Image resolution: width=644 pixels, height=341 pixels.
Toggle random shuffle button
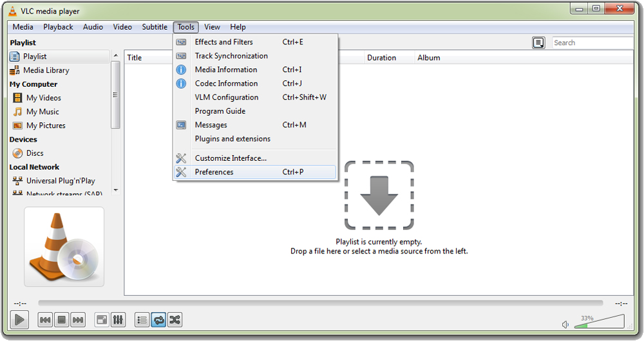point(175,320)
